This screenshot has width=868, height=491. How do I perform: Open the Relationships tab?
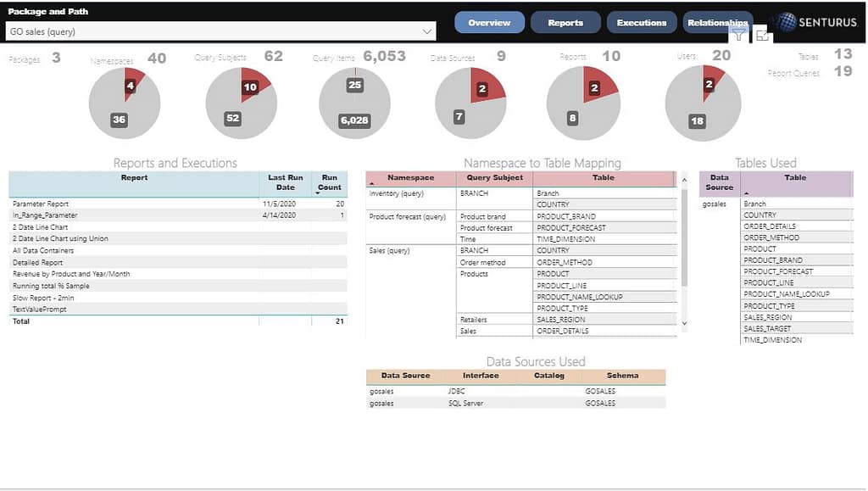click(x=716, y=23)
